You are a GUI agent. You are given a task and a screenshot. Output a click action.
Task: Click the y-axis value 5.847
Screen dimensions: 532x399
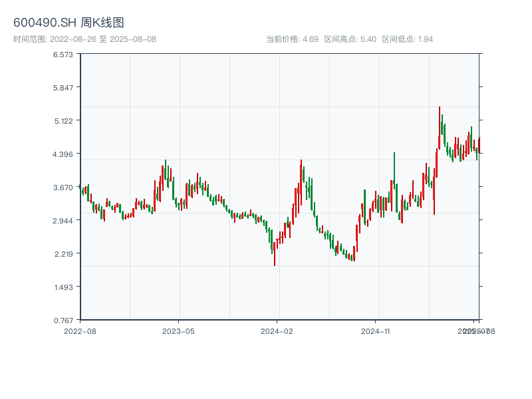(x=63, y=88)
